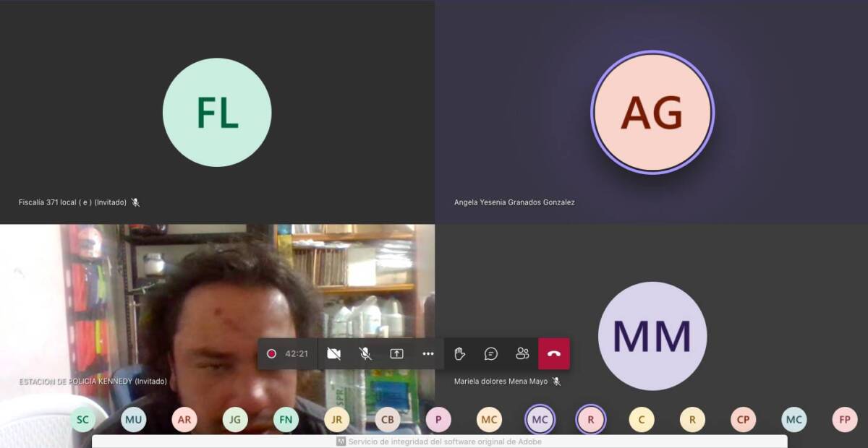
Task: Select the JG participant avatar
Action: coord(235,419)
